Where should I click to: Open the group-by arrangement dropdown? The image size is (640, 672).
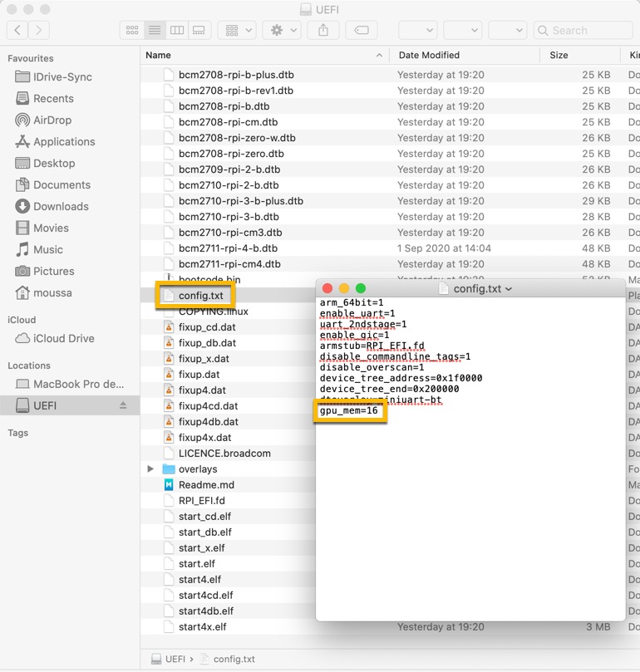(x=237, y=30)
